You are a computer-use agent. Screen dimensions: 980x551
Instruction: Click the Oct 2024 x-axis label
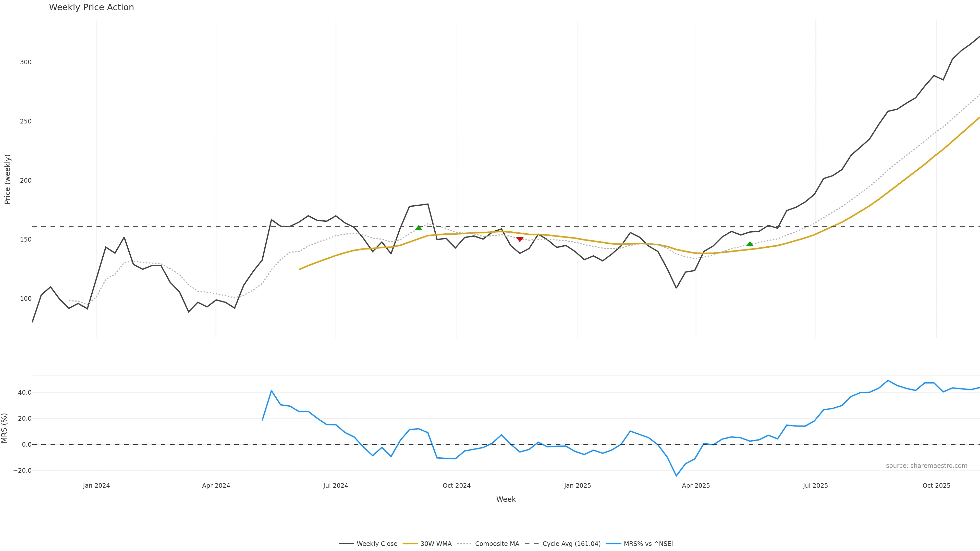[457, 486]
